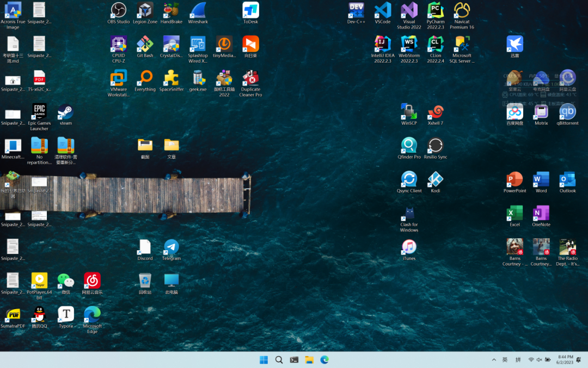
Task: Launch Clash for Windows
Action: click(409, 219)
